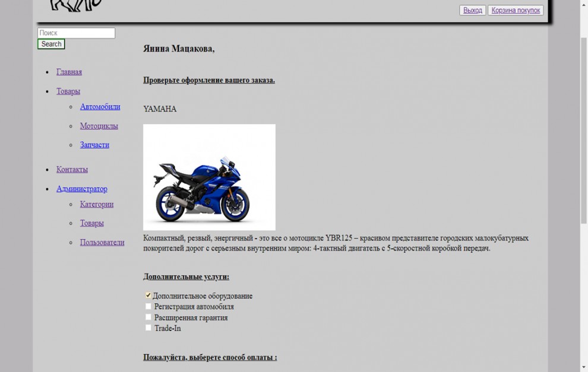
Task: Open the Запчасти category link
Action: 94,145
